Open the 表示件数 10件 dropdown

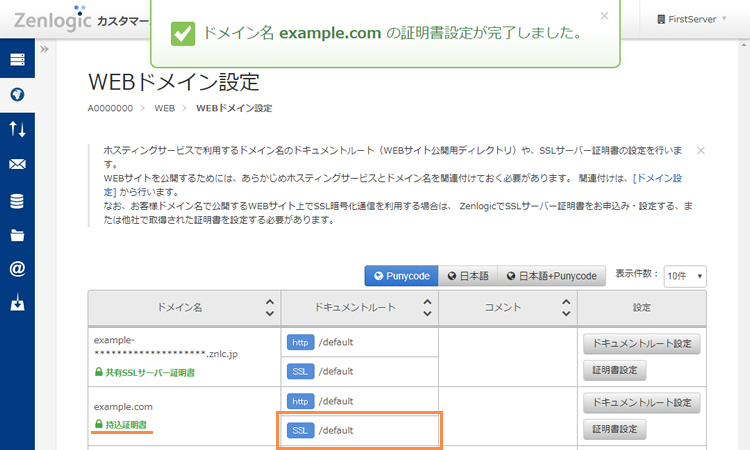coord(685,276)
